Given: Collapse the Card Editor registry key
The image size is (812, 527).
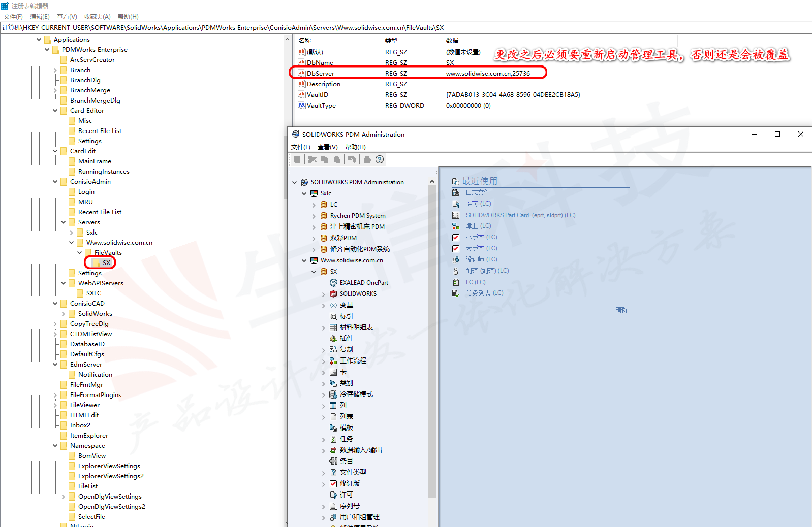Looking at the screenshot, I should tap(55, 110).
